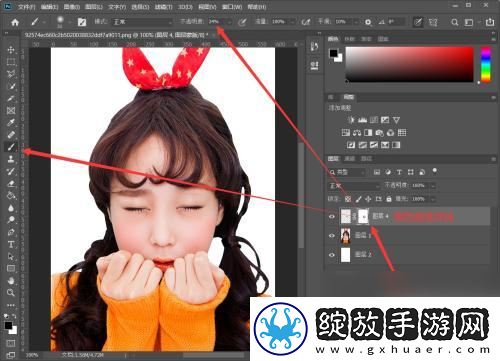Switch to the 通道 tab
500x361 pixels.
click(x=350, y=159)
